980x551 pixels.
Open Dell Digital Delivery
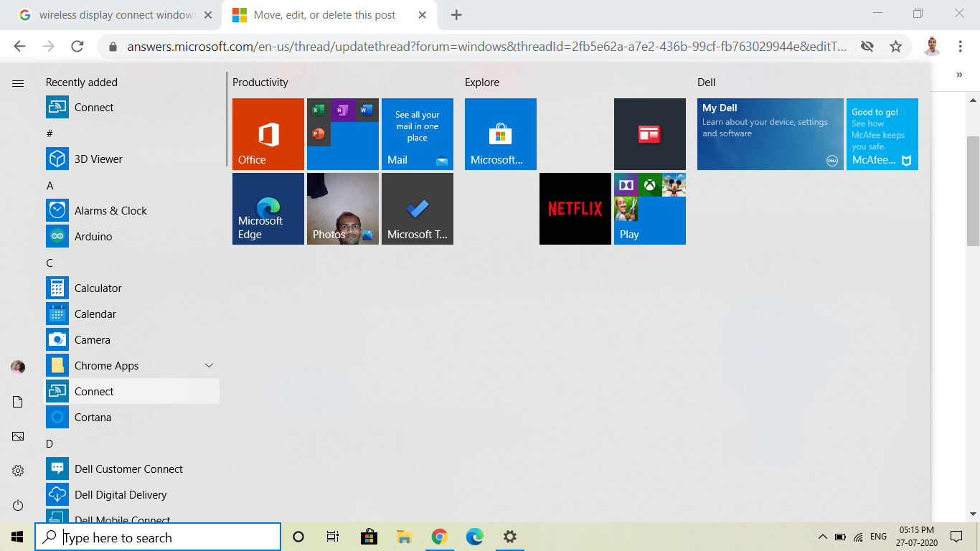click(x=132, y=495)
